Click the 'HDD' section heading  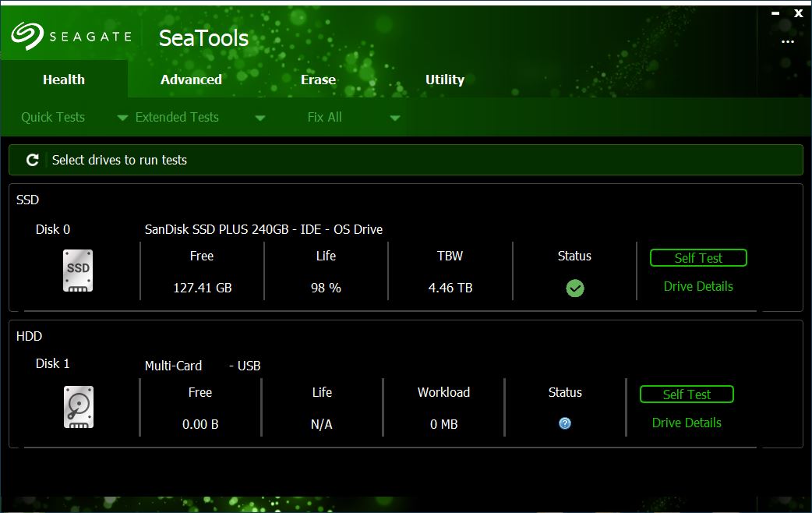[29, 336]
